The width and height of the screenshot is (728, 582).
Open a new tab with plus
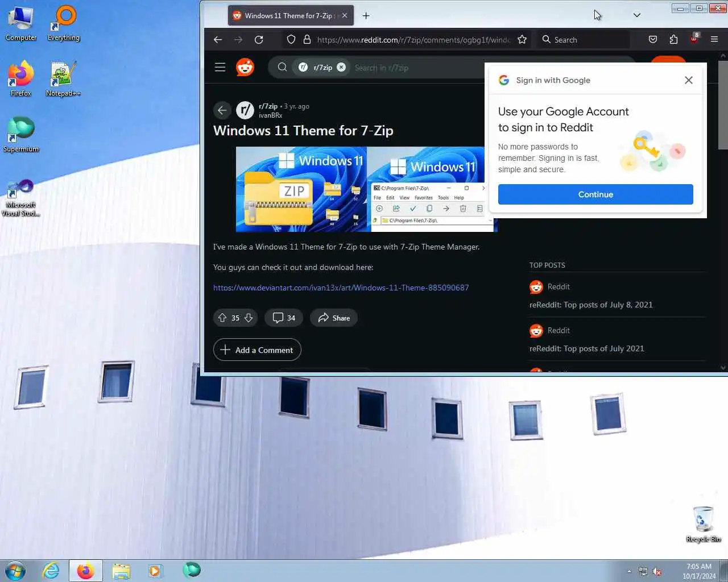tap(366, 16)
